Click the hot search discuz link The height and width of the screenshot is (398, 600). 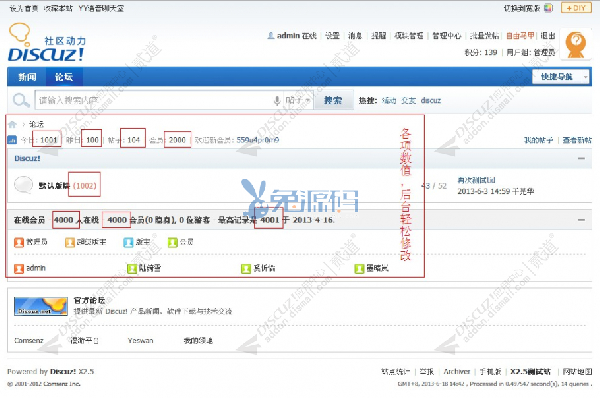(x=431, y=101)
